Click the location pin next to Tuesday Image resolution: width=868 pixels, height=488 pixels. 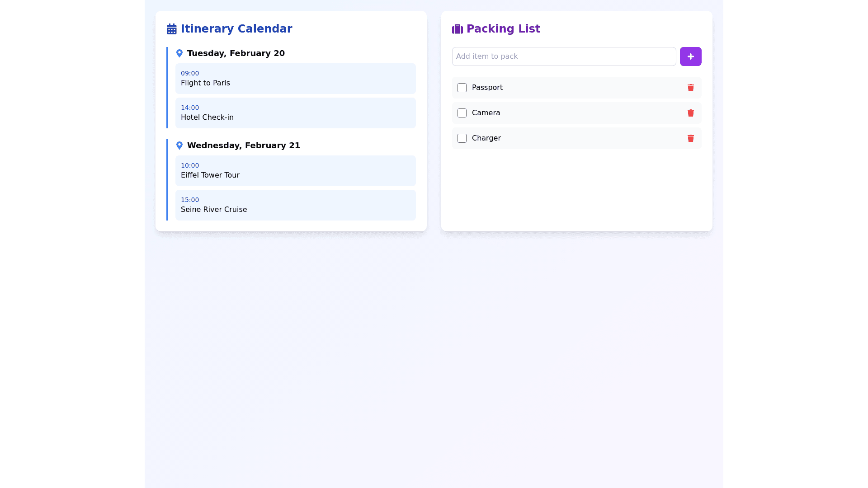click(x=179, y=53)
